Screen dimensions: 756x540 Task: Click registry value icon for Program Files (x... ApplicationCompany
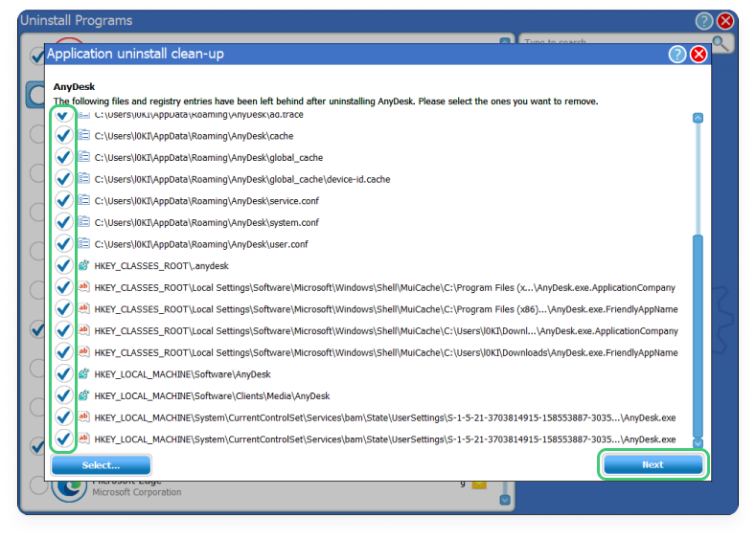pyautogui.click(x=84, y=287)
